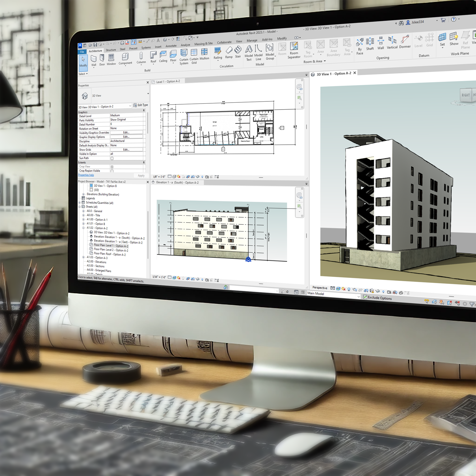Screen dimensions: 476x476
Task: Uncheck the Exclude Options checkbox
Action: [x=365, y=297]
